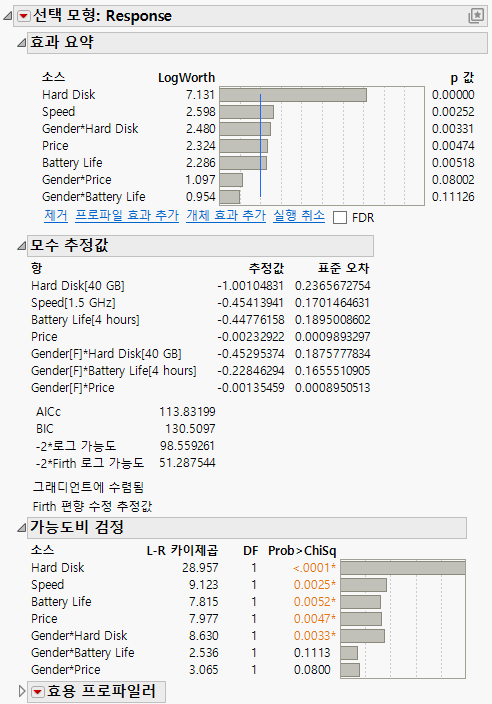Click L-R chi-square value 28.957

coord(200,568)
